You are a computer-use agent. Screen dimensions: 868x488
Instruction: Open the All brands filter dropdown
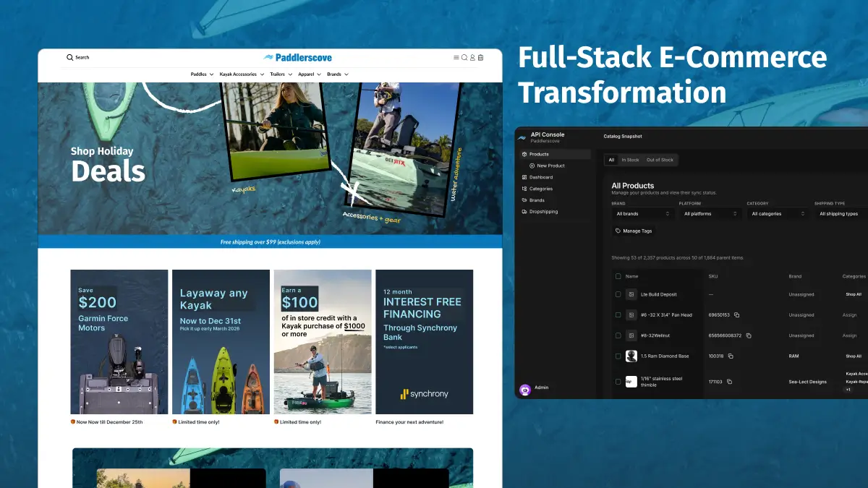click(643, 214)
